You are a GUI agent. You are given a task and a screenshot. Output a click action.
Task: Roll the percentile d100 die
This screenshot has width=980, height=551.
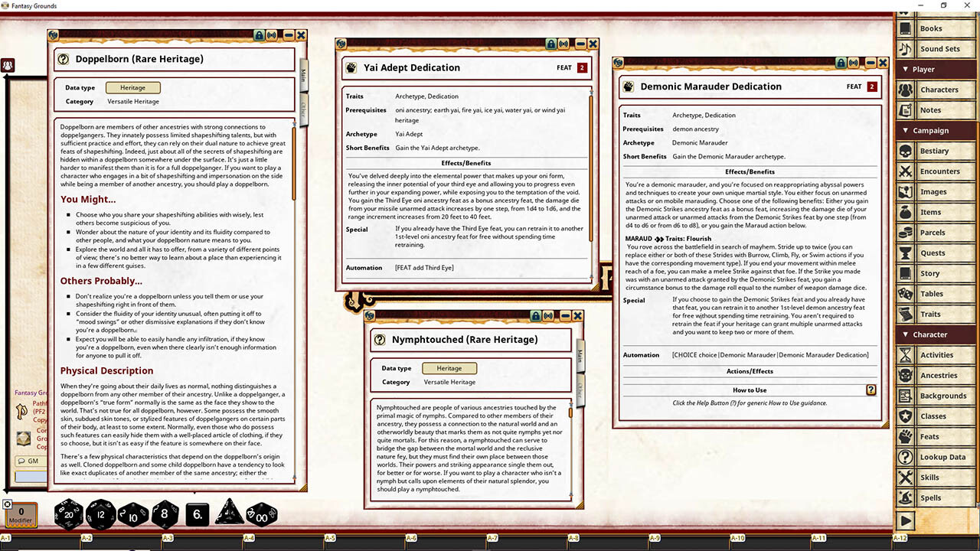(x=261, y=515)
